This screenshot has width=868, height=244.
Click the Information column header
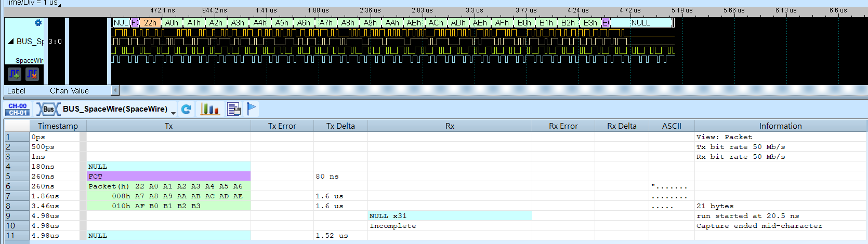tap(780, 126)
